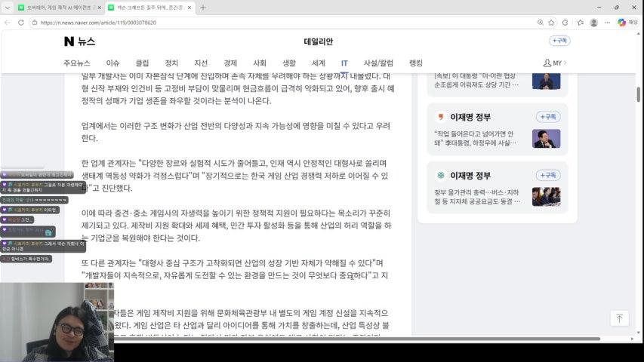The height and width of the screenshot is (362, 644).
Task: Open the favorites list icon
Action: click(x=580, y=23)
